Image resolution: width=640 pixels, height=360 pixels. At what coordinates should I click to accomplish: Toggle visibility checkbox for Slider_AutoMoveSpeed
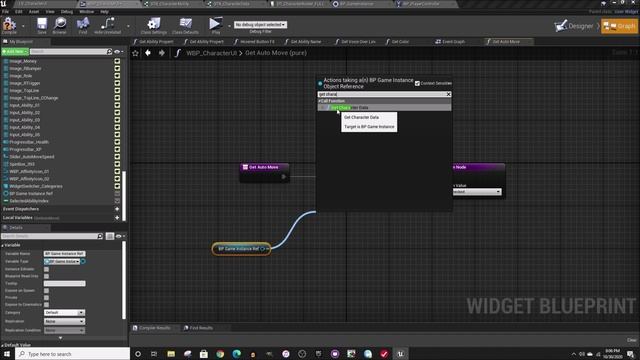(x=117, y=157)
